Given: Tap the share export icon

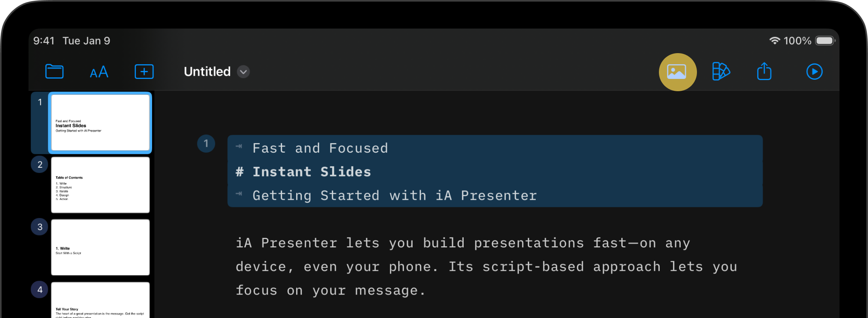Looking at the screenshot, I should tap(764, 72).
